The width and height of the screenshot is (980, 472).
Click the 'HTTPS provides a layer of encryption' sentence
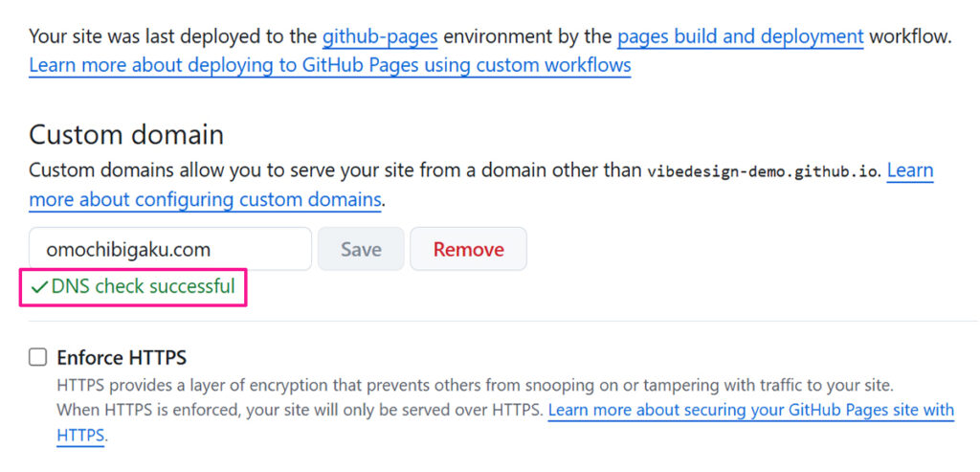tap(474, 386)
